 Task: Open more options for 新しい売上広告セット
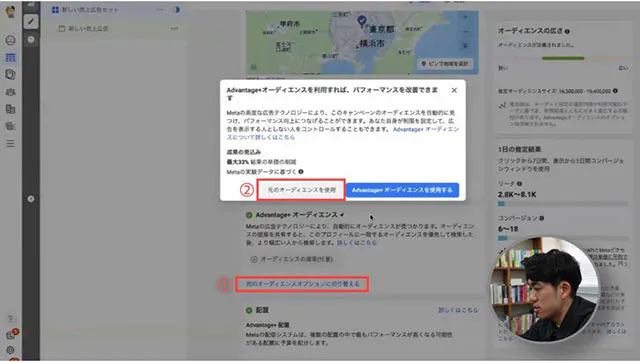pyautogui.click(x=160, y=9)
